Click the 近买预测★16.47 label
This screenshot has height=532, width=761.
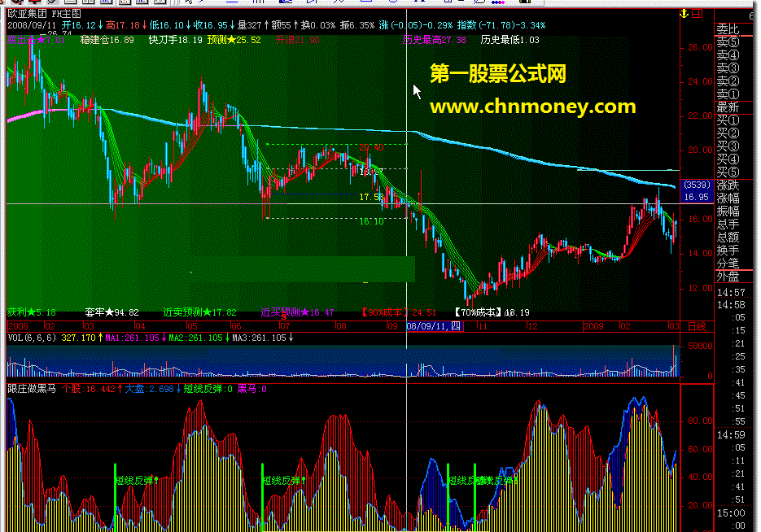coord(298,312)
